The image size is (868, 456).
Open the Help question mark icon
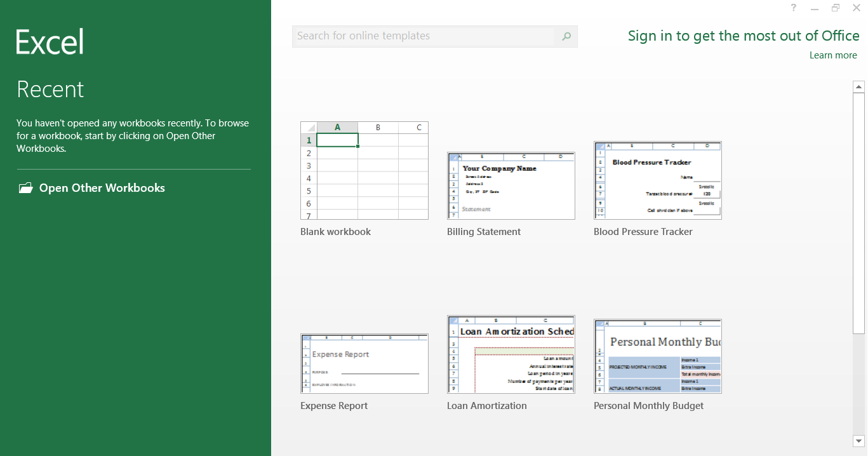click(x=794, y=8)
